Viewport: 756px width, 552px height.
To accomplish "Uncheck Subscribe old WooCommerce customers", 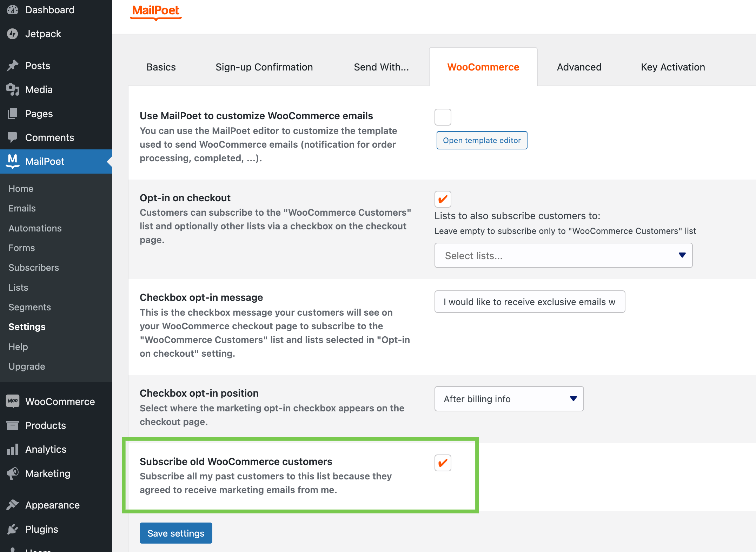I will (x=443, y=463).
